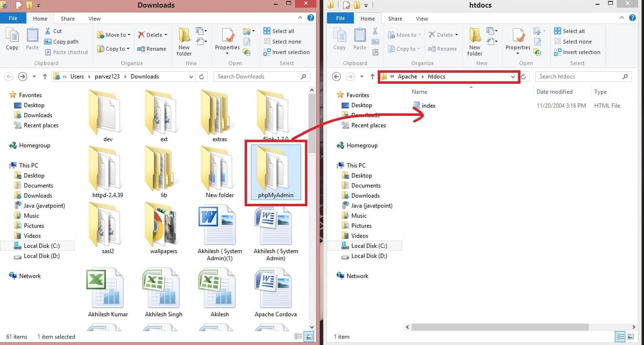The width and height of the screenshot is (644, 345).
Task: Sort htdocs files by Date modified
Action: 554,92
